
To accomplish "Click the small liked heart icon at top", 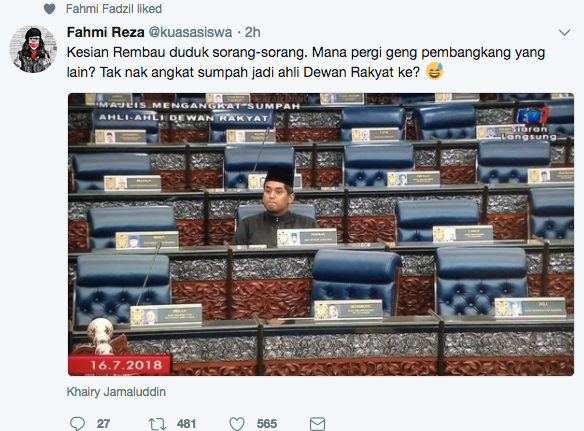I will point(50,9).
